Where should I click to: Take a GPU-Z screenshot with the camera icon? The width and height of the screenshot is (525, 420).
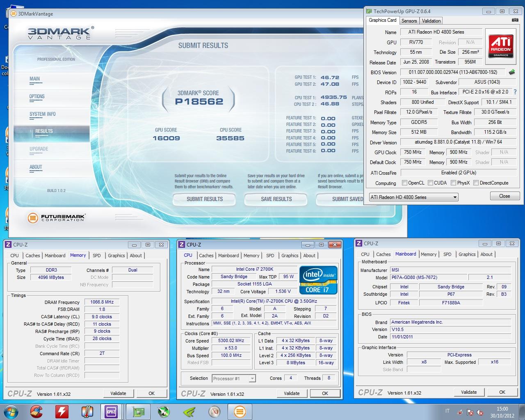click(x=515, y=20)
